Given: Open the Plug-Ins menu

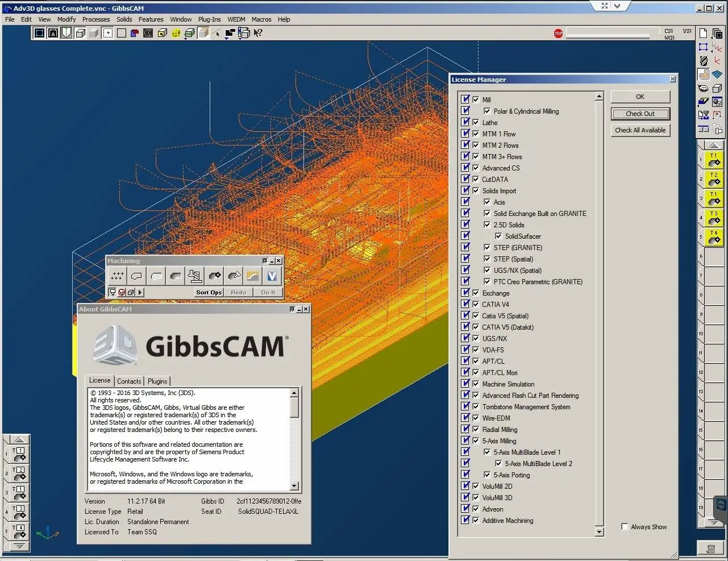Looking at the screenshot, I should 209,19.
